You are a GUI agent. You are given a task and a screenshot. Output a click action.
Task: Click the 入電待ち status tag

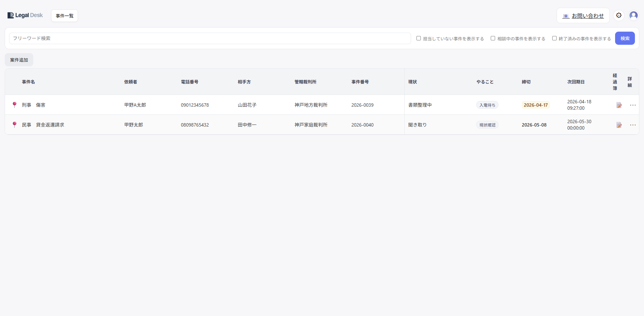(487, 105)
